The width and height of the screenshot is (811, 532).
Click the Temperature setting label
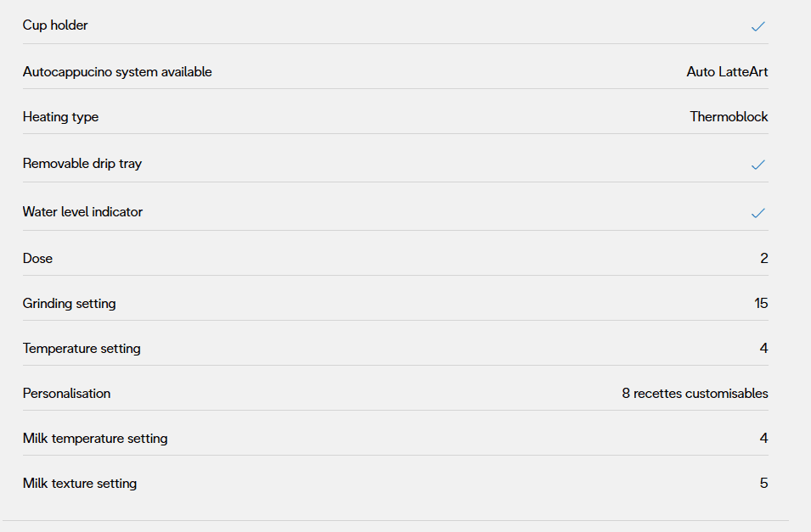coord(82,349)
